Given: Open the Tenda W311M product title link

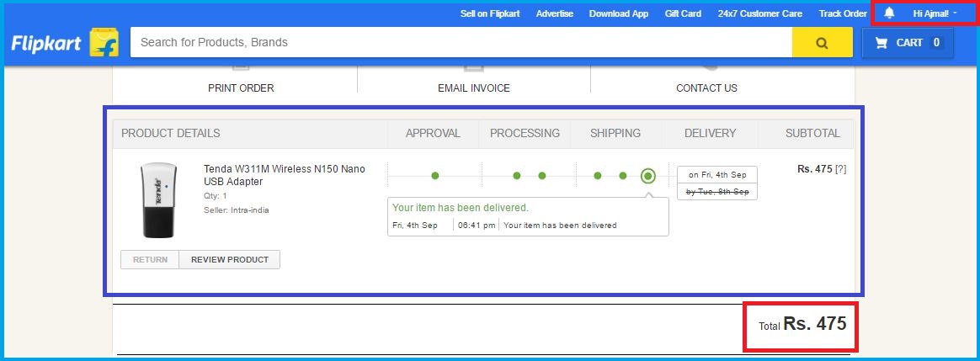Looking at the screenshot, I should point(285,175).
